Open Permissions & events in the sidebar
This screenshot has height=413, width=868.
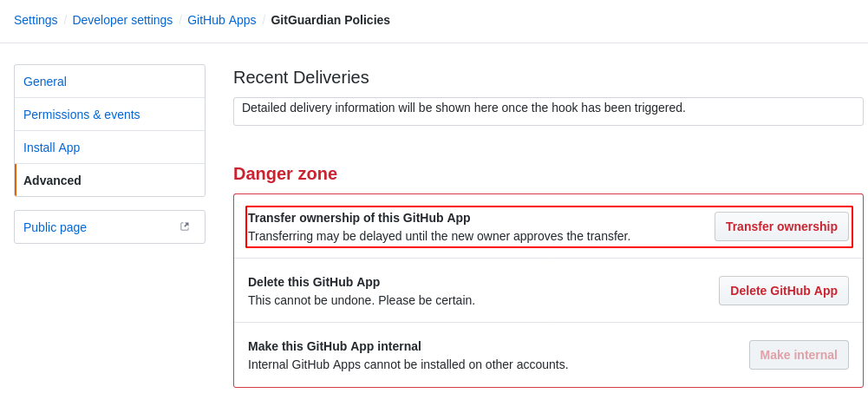(x=109, y=115)
